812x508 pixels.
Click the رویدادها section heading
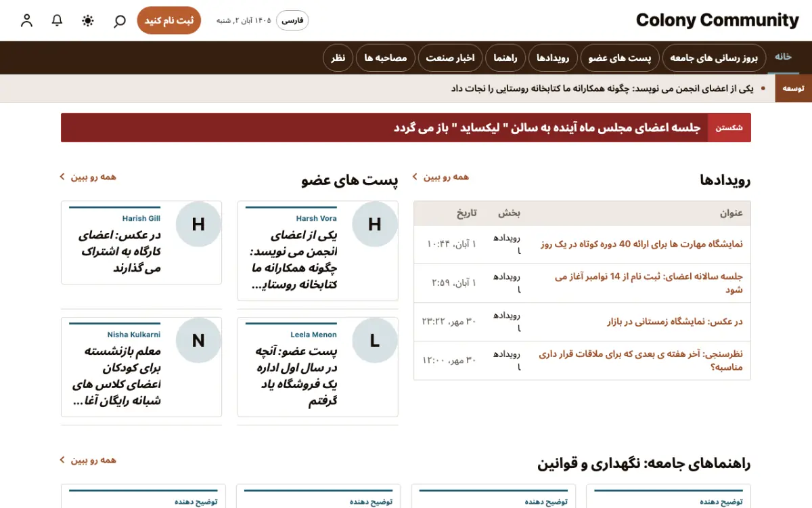725,180
